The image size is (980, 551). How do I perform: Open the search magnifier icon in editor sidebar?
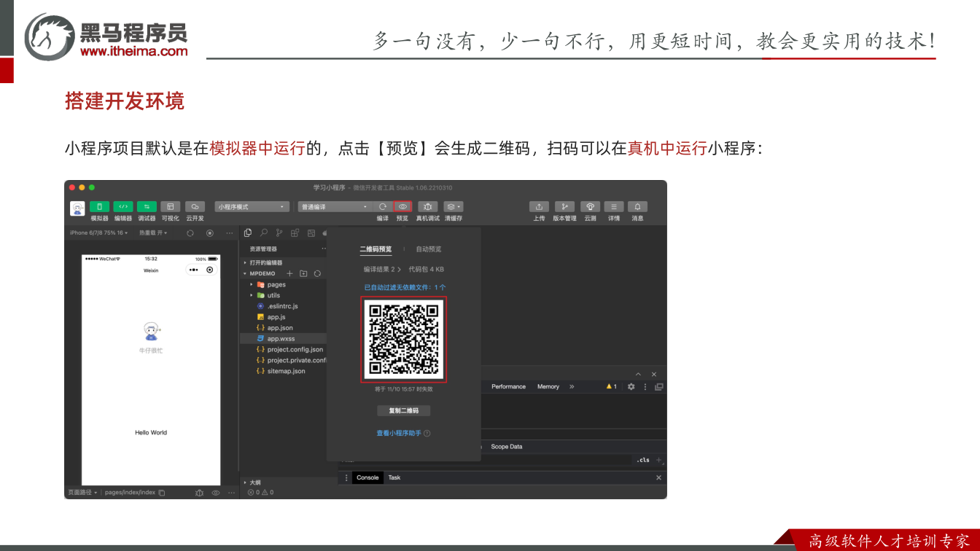coord(264,233)
